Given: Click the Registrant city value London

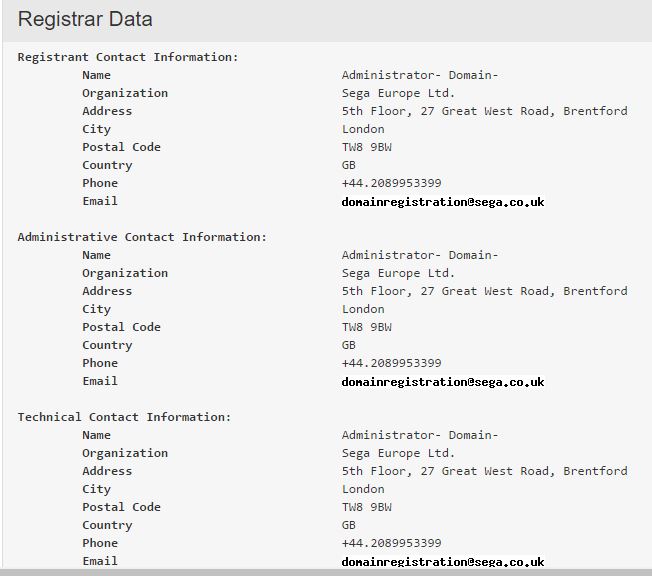Looking at the screenshot, I should point(363,129).
